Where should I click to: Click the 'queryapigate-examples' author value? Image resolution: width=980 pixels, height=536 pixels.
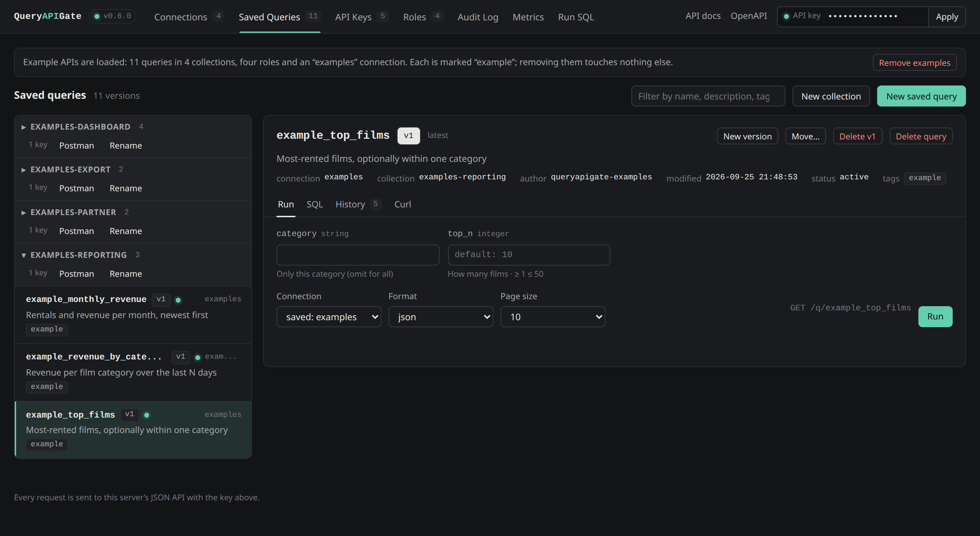601,177
